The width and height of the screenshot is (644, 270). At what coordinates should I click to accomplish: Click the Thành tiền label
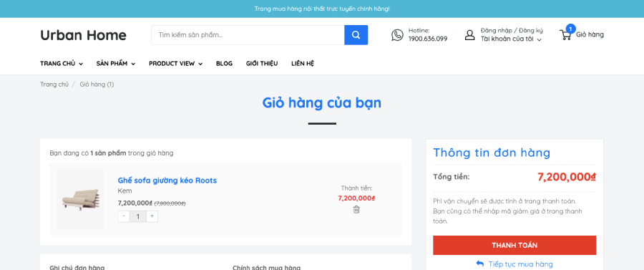pyautogui.click(x=356, y=188)
